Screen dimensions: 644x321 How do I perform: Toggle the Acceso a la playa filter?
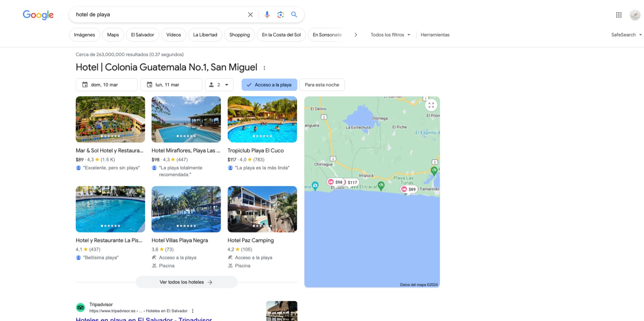pos(269,85)
